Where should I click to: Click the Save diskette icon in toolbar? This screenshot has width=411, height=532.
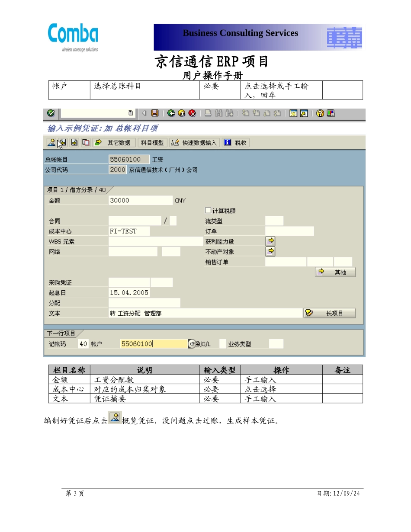(155, 113)
